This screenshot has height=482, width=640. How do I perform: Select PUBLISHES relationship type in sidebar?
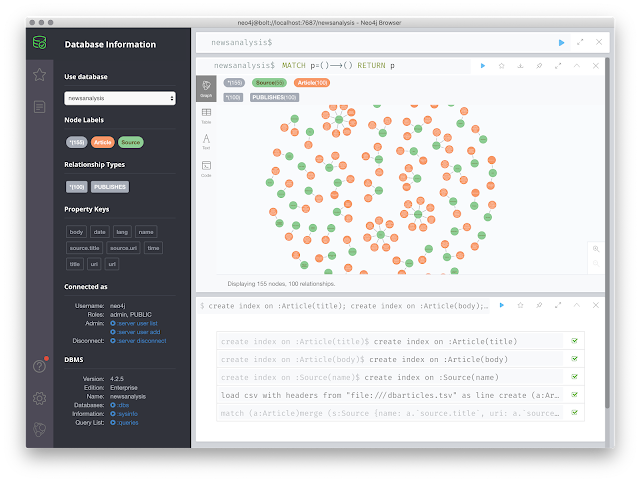(x=110, y=187)
